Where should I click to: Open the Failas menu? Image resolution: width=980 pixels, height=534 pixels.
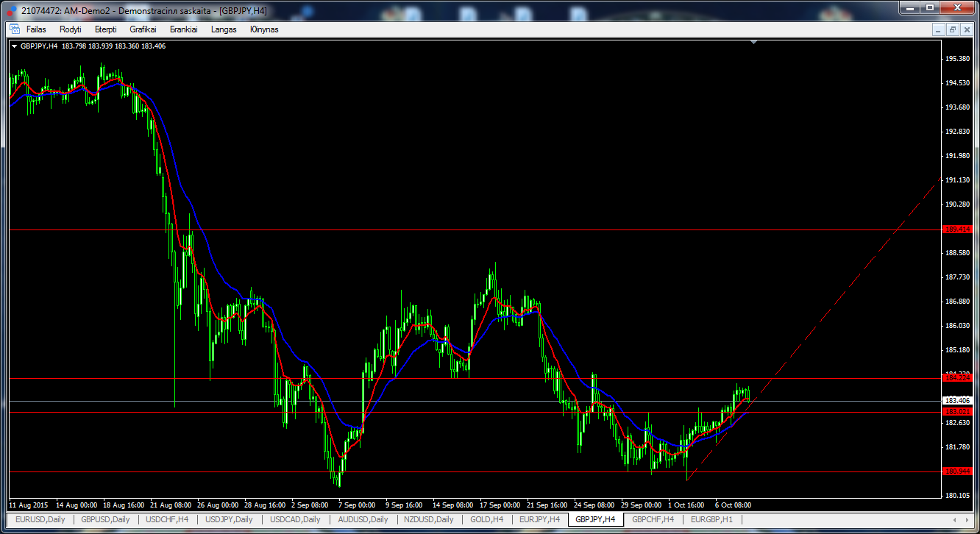(x=36, y=29)
